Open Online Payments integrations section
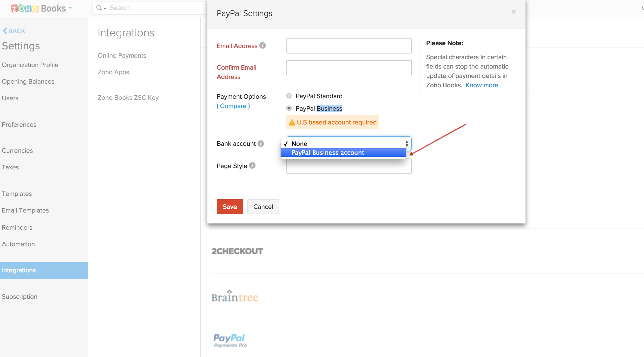 click(x=122, y=56)
